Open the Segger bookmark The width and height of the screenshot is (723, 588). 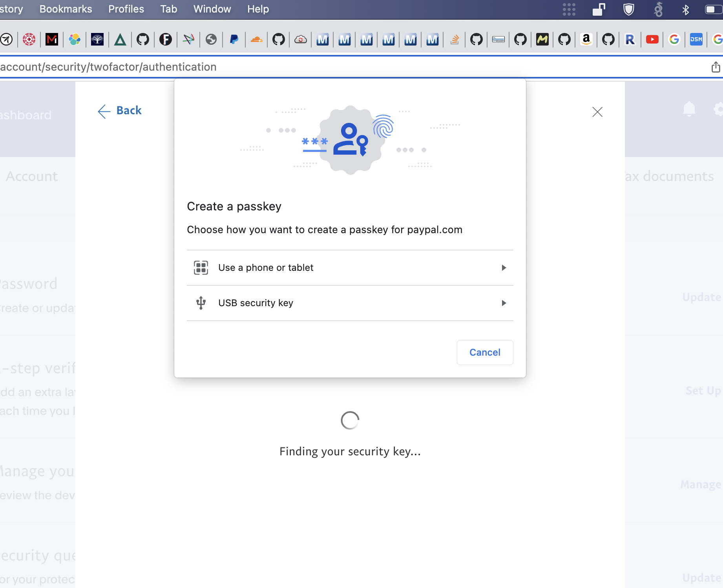(x=498, y=39)
